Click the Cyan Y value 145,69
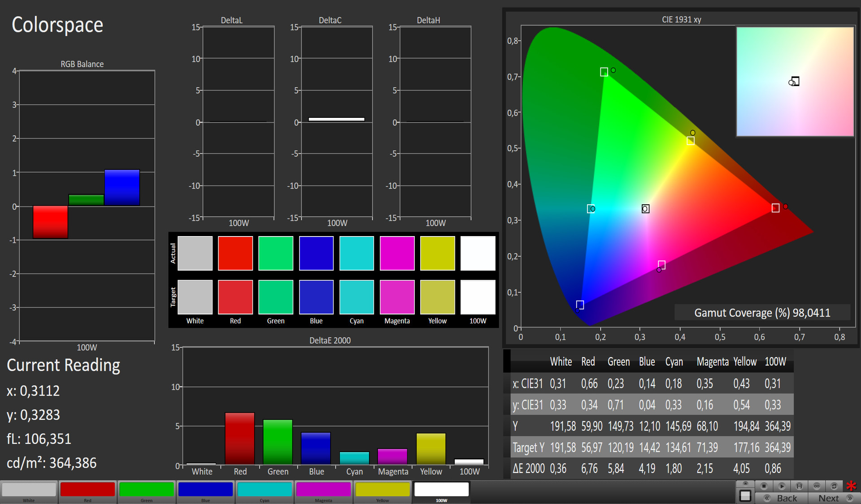Screen dimensions: 861x504 [678, 426]
